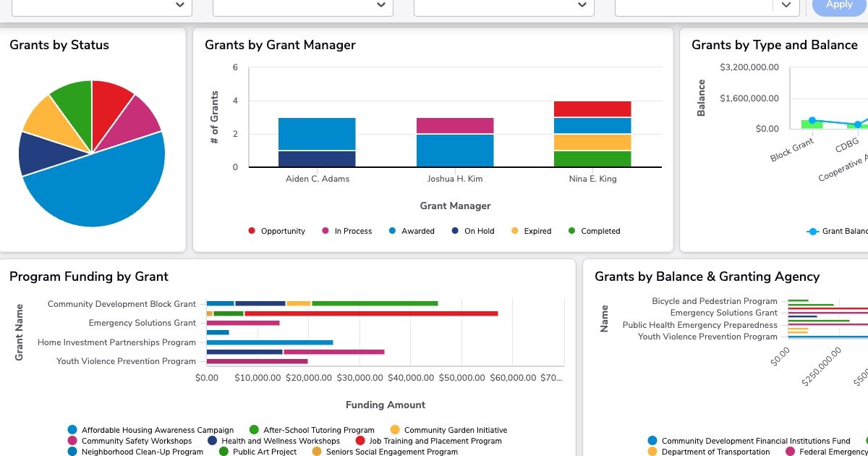The width and height of the screenshot is (868, 456).
Task: Toggle the On Hold legend item
Action: point(473,231)
